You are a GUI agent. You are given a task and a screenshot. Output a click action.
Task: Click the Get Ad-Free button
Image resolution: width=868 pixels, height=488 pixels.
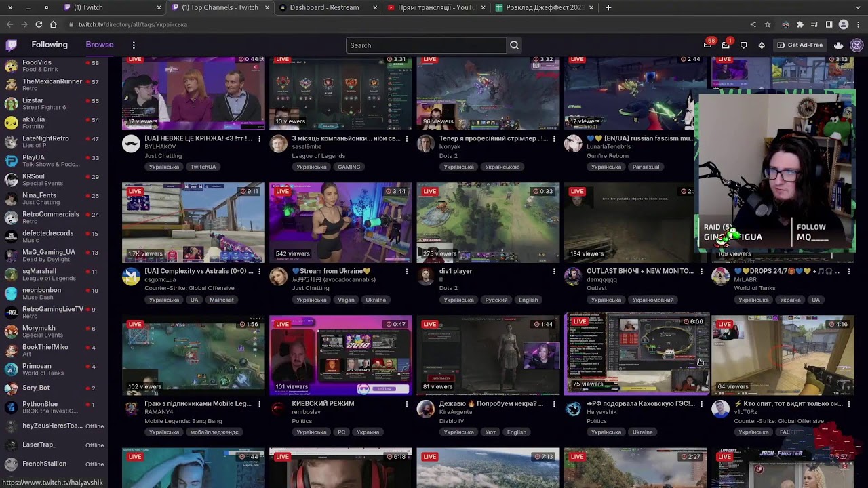click(x=800, y=45)
